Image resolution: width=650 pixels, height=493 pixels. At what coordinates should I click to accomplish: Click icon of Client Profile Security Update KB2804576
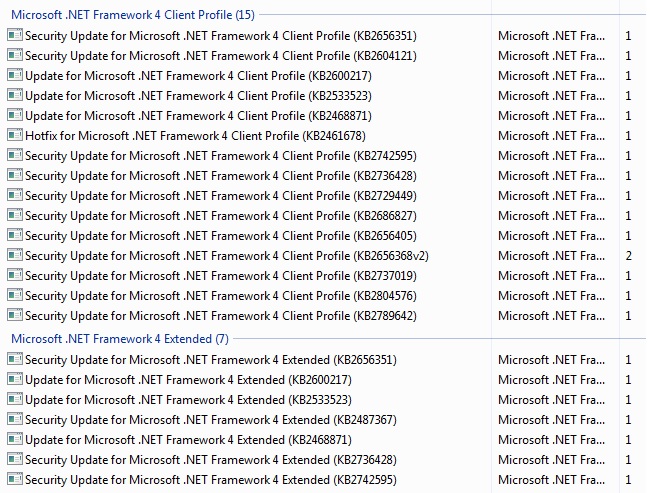coord(15,295)
